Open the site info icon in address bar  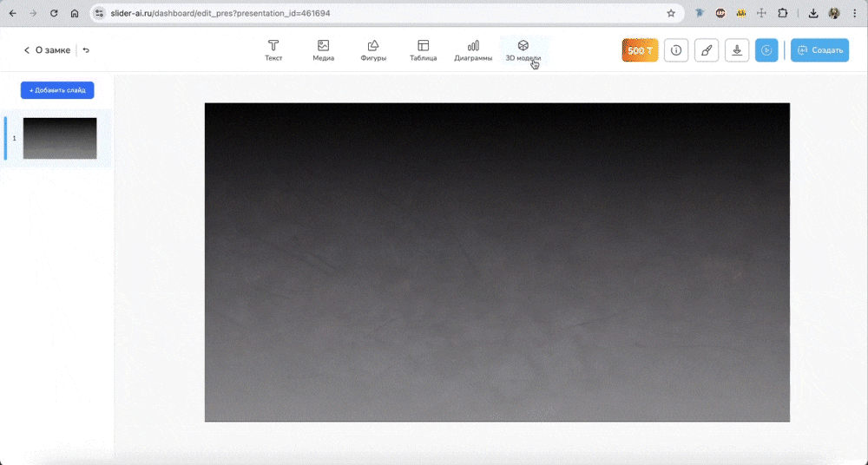[99, 13]
